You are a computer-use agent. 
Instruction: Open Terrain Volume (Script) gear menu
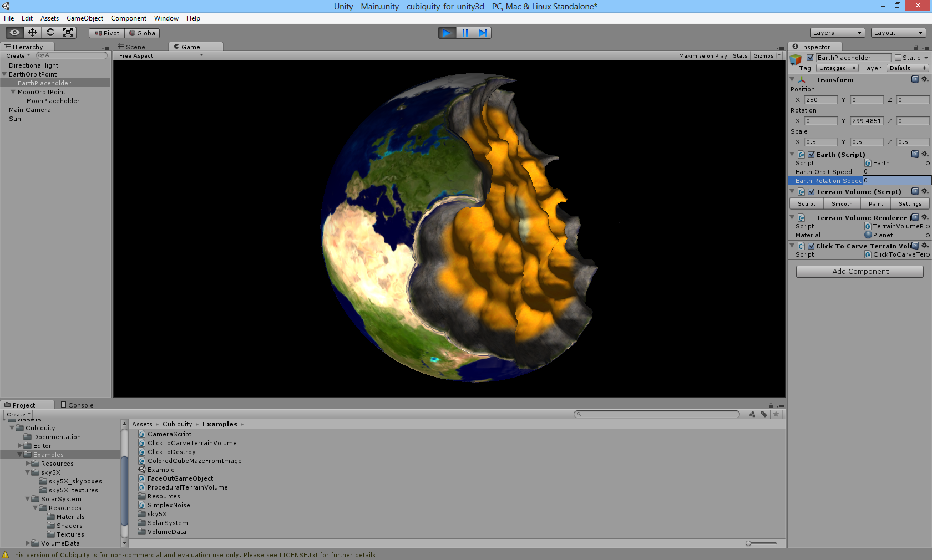click(x=925, y=191)
